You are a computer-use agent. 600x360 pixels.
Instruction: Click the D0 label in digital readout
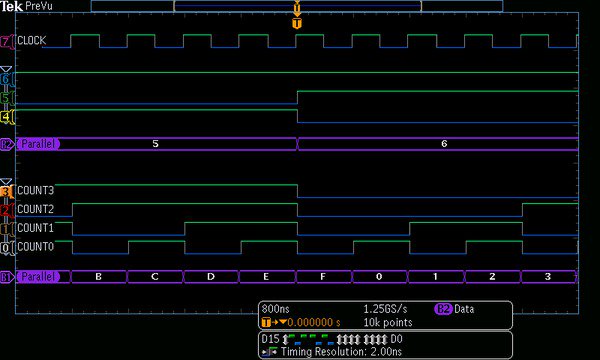point(396,339)
